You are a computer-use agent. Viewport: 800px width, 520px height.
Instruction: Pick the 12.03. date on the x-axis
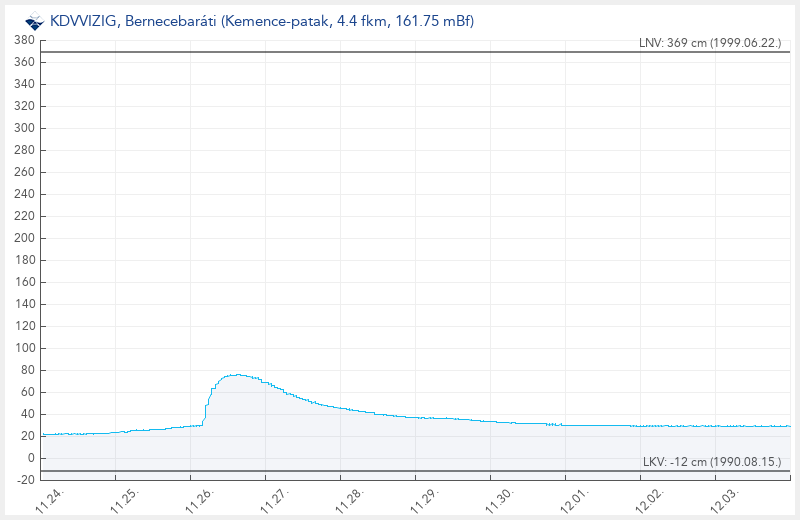point(725,499)
